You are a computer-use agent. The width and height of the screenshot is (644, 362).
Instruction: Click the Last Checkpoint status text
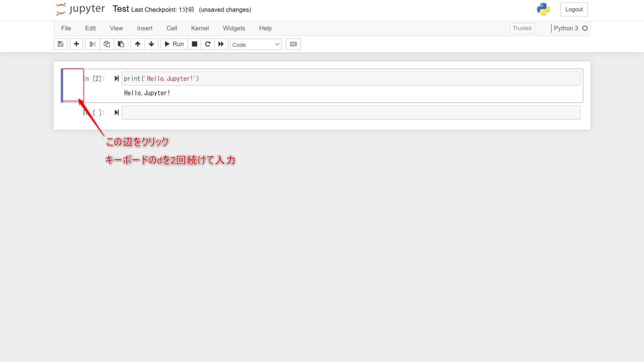click(163, 10)
